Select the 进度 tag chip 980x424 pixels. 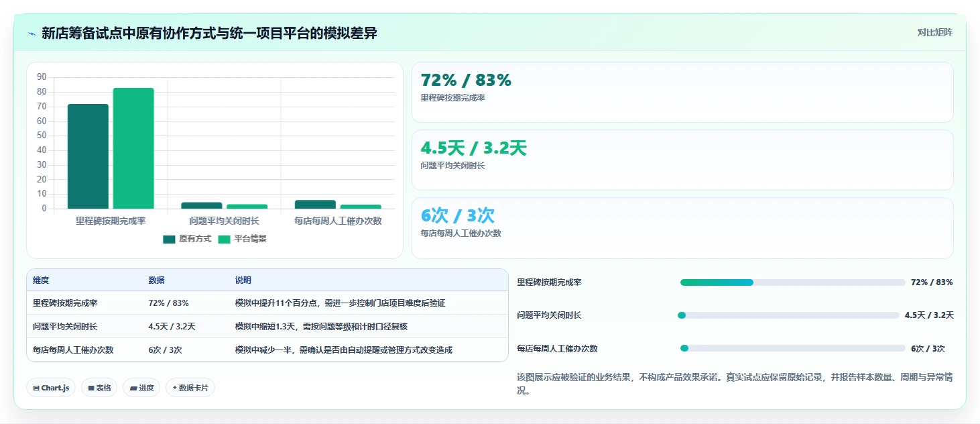[x=141, y=388]
